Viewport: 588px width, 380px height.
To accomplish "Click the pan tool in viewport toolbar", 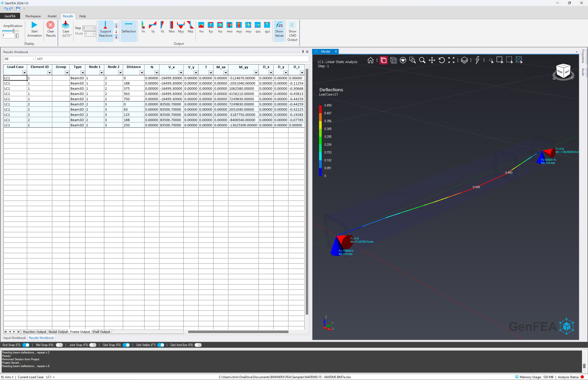I will pos(432,60).
